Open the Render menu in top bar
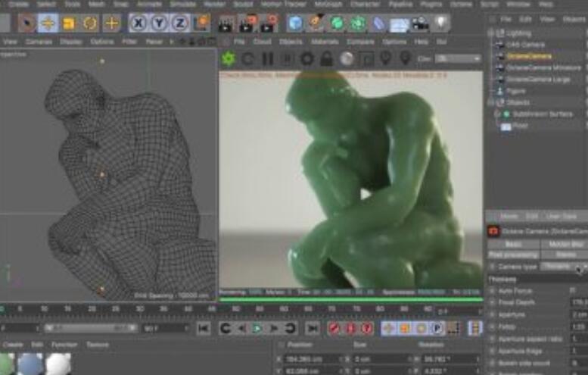 [x=214, y=4]
